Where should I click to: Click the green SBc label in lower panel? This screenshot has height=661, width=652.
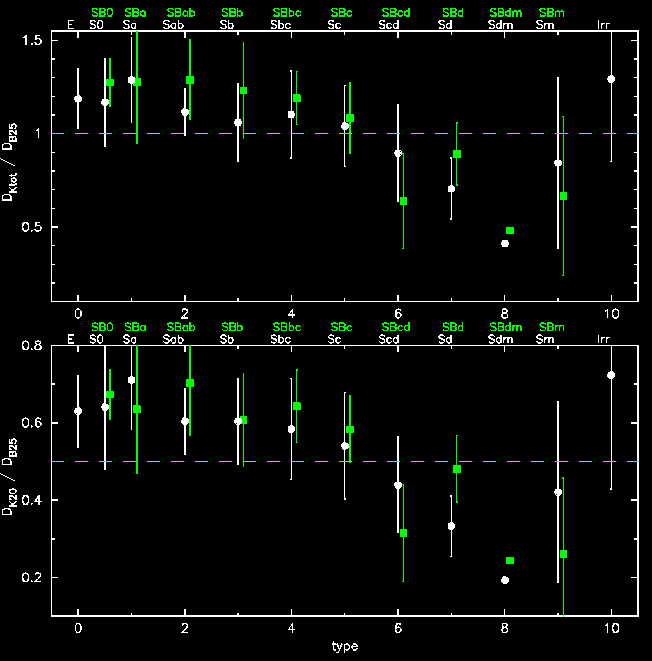coord(341,327)
